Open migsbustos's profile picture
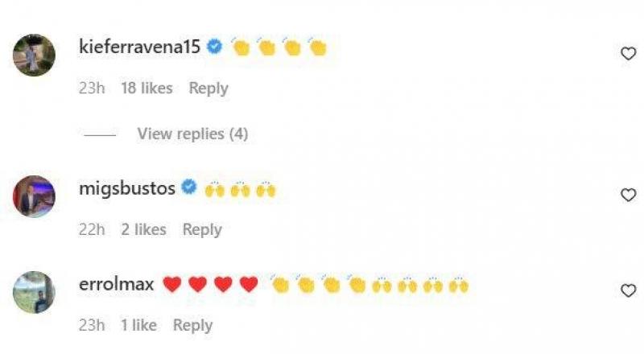The width and height of the screenshot is (644, 354). [x=35, y=196]
